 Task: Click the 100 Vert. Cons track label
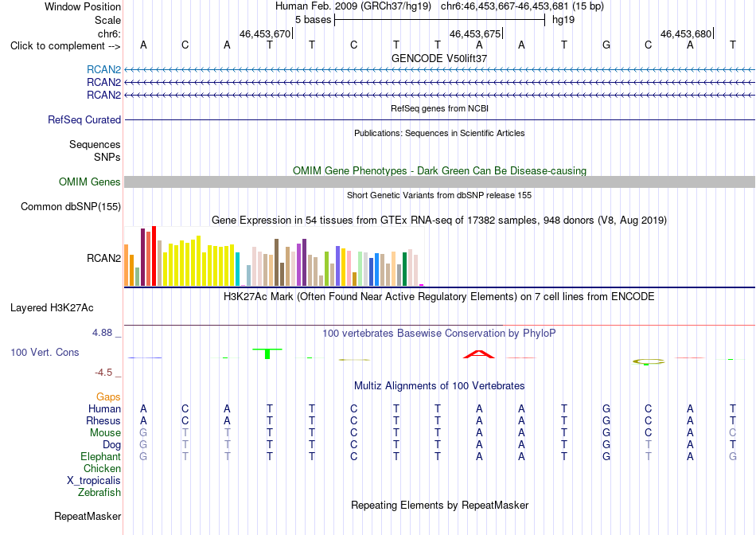(45, 352)
